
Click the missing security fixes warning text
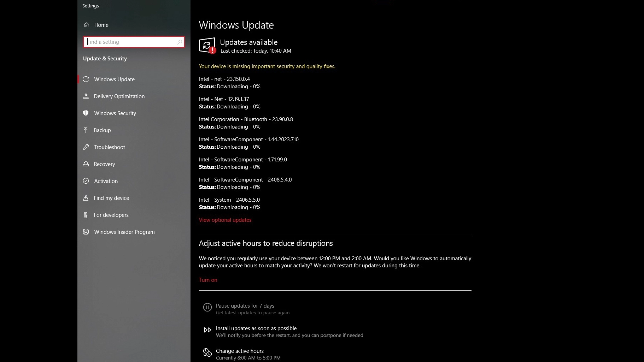pos(267,66)
